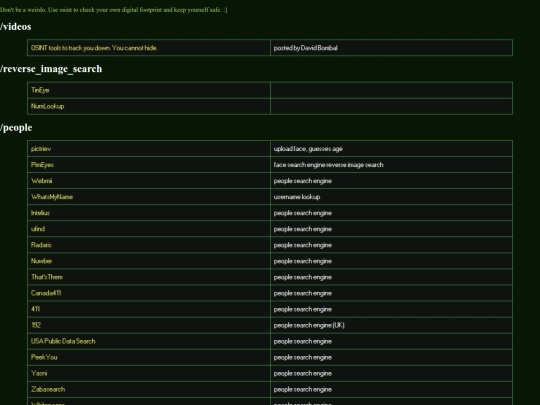Image resolution: width=540 pixels, height=405 pixels.
Task: Open the That'sThem link
Action: pyautogui.click(x=47, y=277)
